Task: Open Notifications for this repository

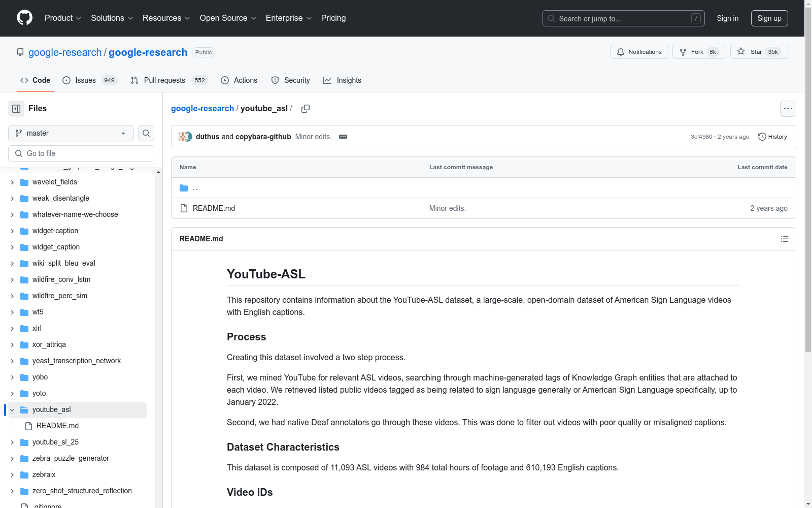Action: point(639,52)
